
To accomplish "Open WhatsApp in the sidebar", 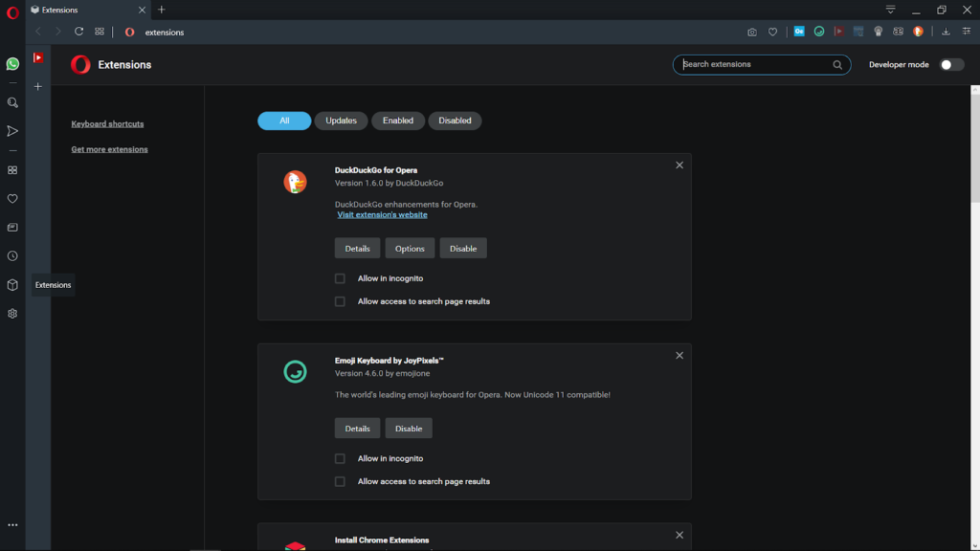I will click(12, 64).
